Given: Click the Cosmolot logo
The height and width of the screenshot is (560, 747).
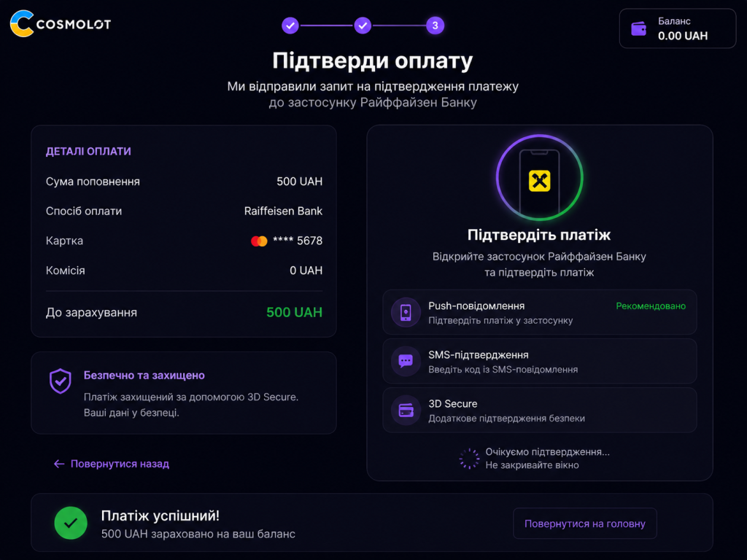Looking at the screenshot, I should click(61, 23).
